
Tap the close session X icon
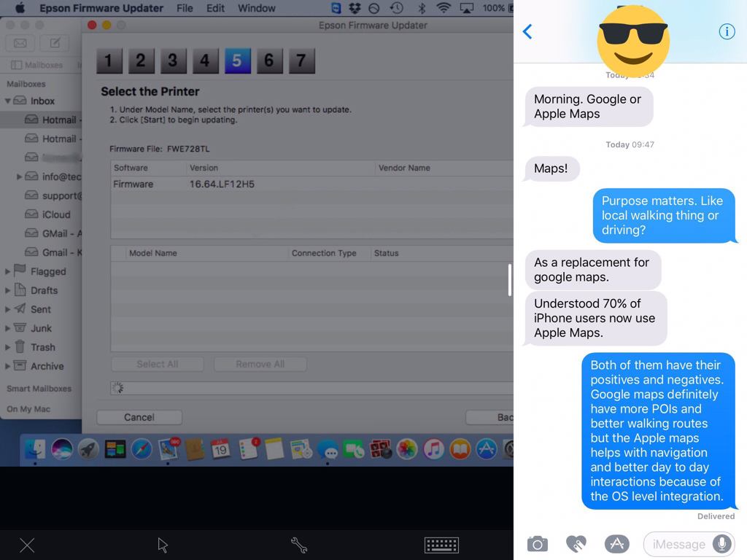27,545
